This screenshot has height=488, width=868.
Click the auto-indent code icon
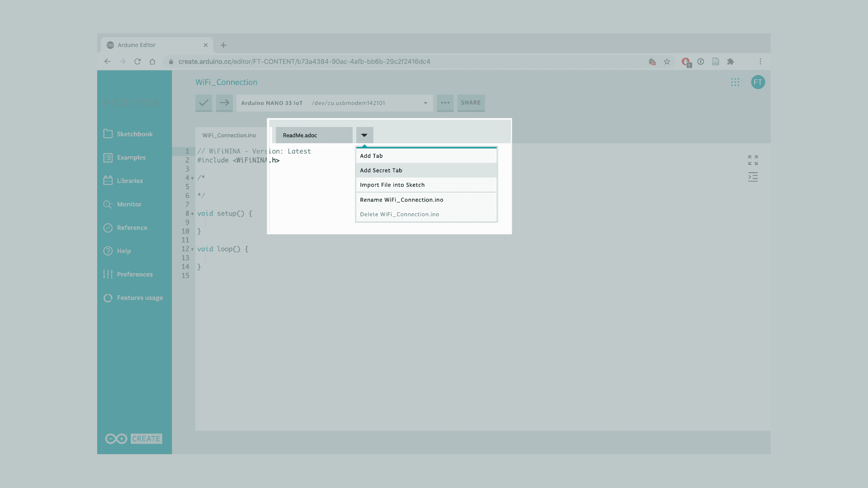pyautogui.click(x=753, y=177)
